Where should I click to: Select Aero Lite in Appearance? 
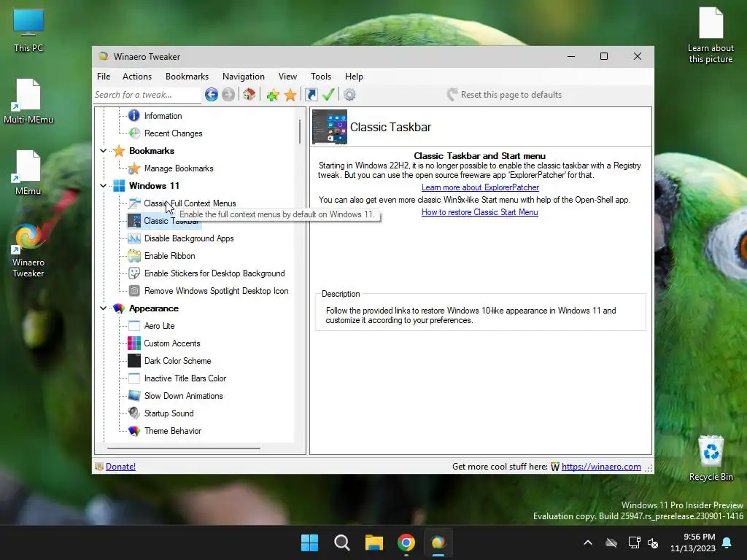pyautogui.click(x=160, y=326)
